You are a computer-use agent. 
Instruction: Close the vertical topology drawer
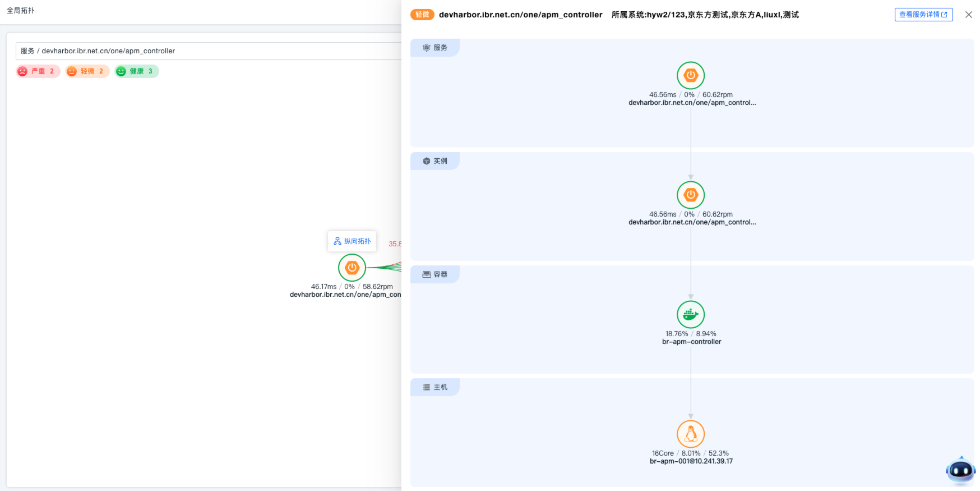pos(968,15)
